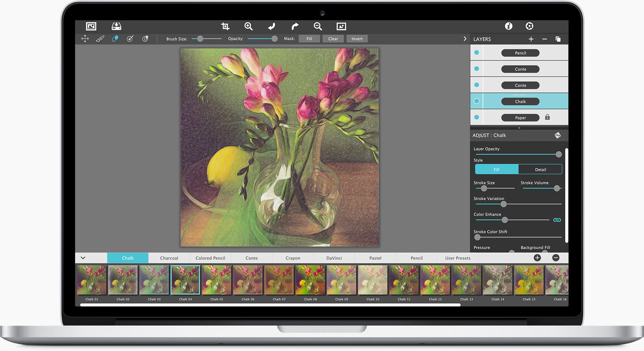Choose Fill style
644x351 pixels.
point(496,169)
